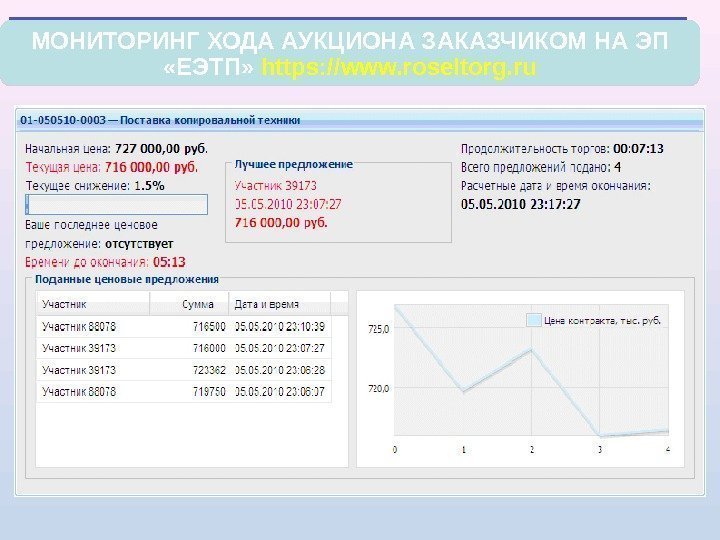Select row 'Участник 39173' with sum 723362

pos(184,370)
